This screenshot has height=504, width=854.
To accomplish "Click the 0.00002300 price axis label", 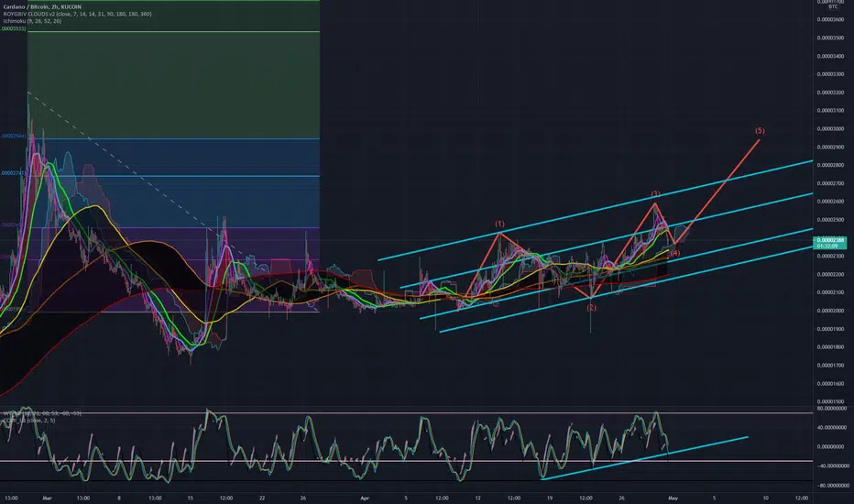I will [830, 256].
